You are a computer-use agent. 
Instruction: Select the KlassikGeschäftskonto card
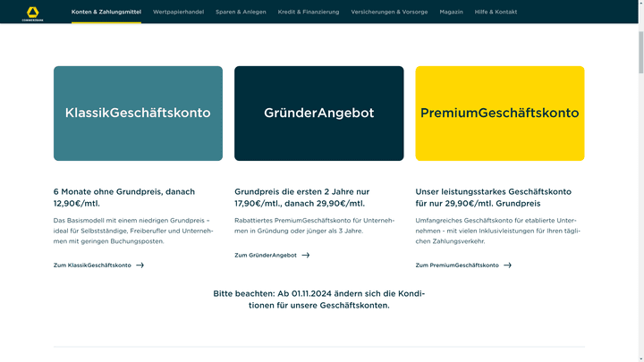tap(138, 114)
